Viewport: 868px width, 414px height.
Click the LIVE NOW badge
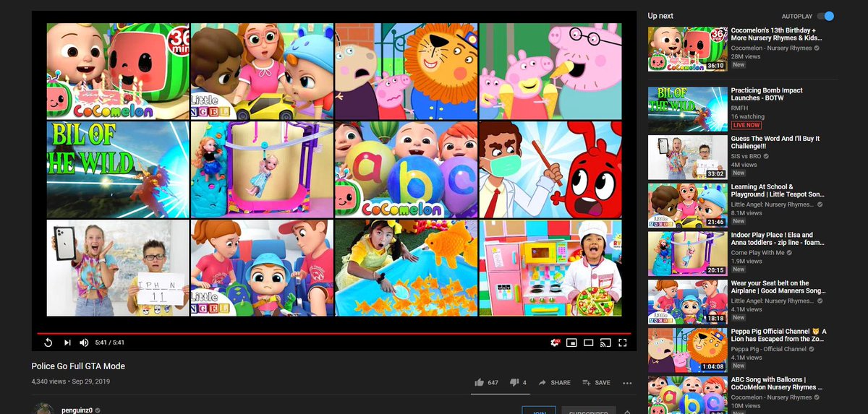(x=745, y=125)
